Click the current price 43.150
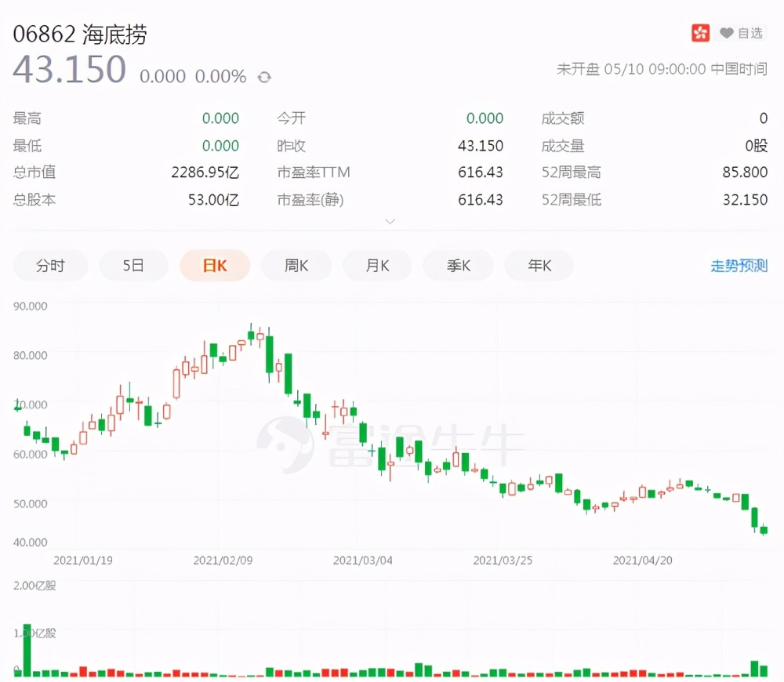784x682 pixels. coord(70,69)
